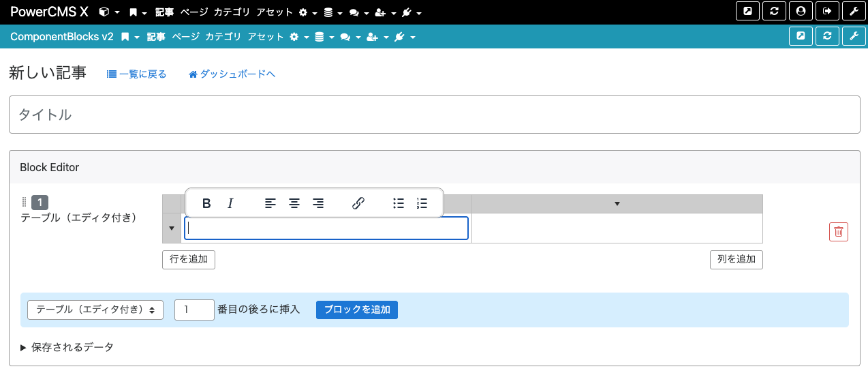Image resolution: width=868 pixels, height=371 pixels.
Task: Apply italic formatting in the cell editor
Action: click(x=230, y=203)
